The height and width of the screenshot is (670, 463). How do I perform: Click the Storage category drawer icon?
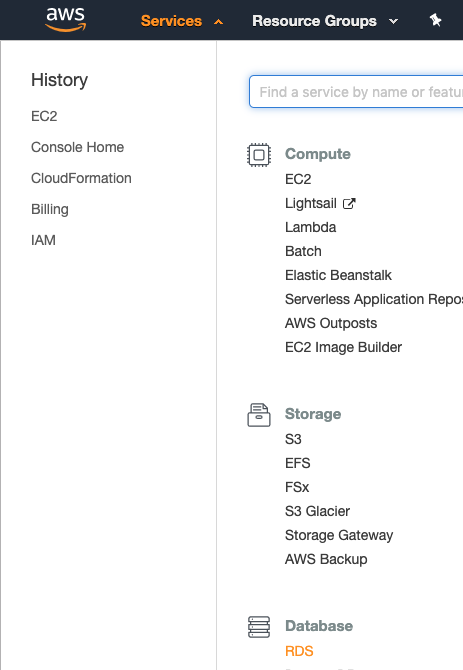[259, 415]
